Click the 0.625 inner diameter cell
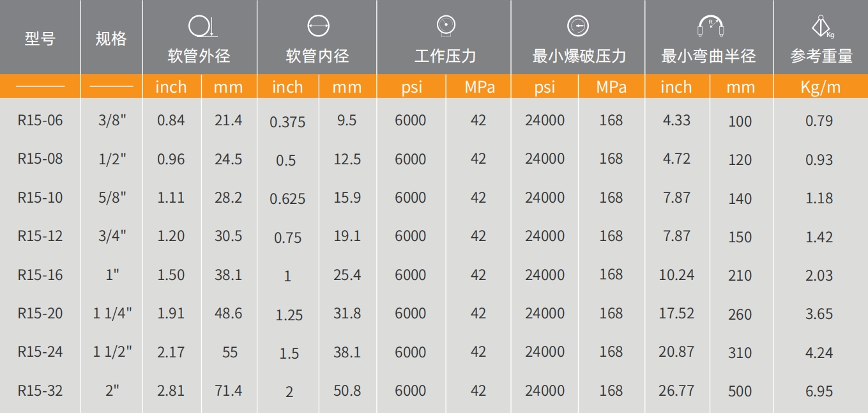 pyautogui.click(x=287, y=199)
